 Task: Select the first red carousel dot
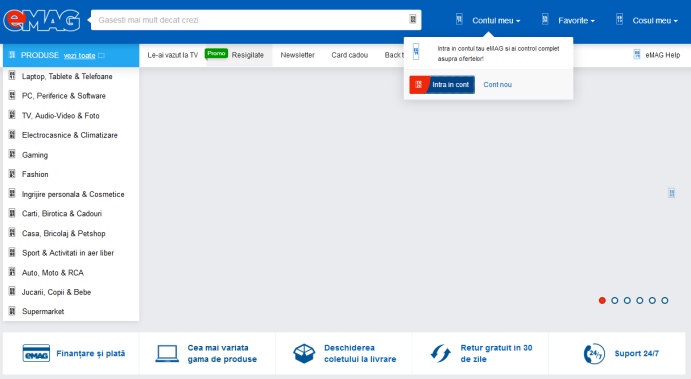coord(602,301)
